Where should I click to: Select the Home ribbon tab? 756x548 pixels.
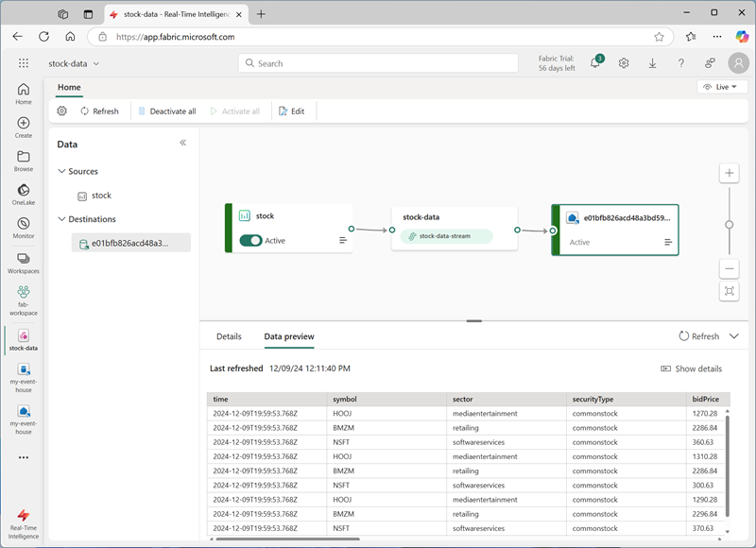(69, 87)
